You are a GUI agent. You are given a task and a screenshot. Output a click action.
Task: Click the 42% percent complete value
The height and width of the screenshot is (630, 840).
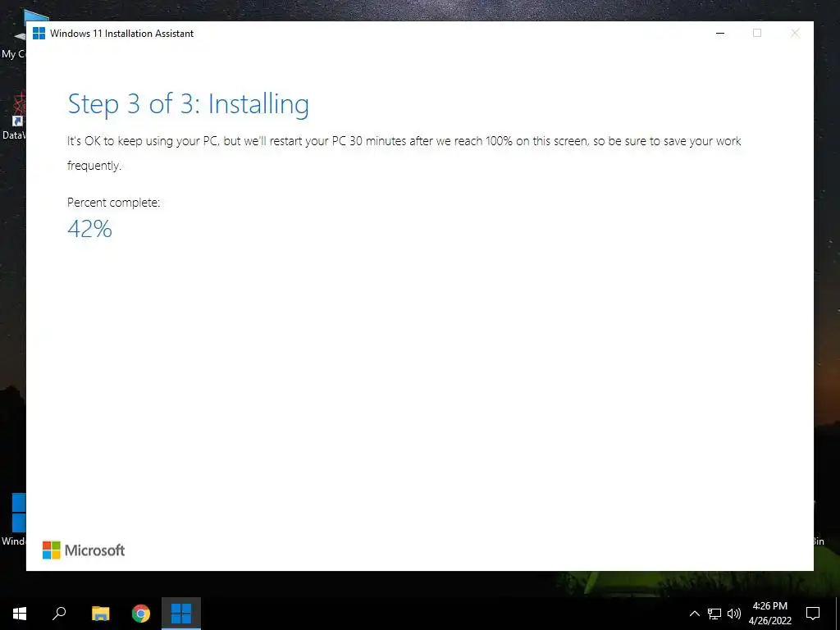pos(89,229)
